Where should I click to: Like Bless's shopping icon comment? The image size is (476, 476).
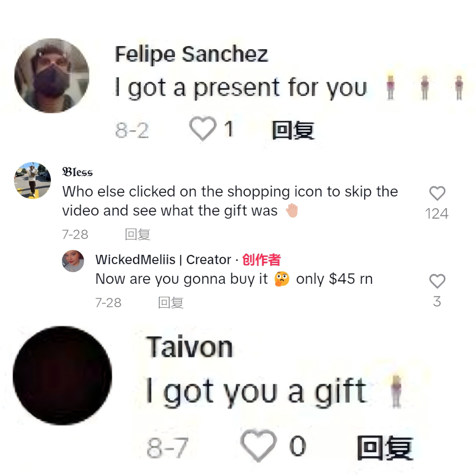[437, 193]
